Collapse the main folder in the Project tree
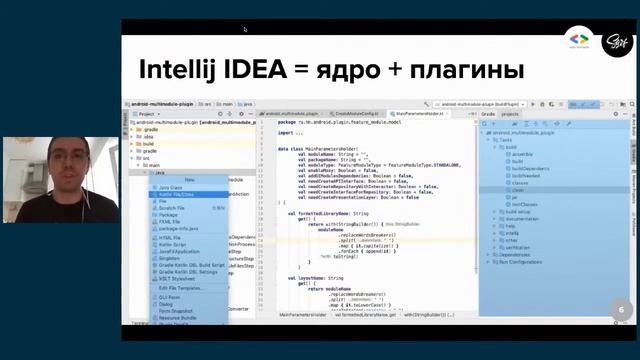 tap(138, 165)
